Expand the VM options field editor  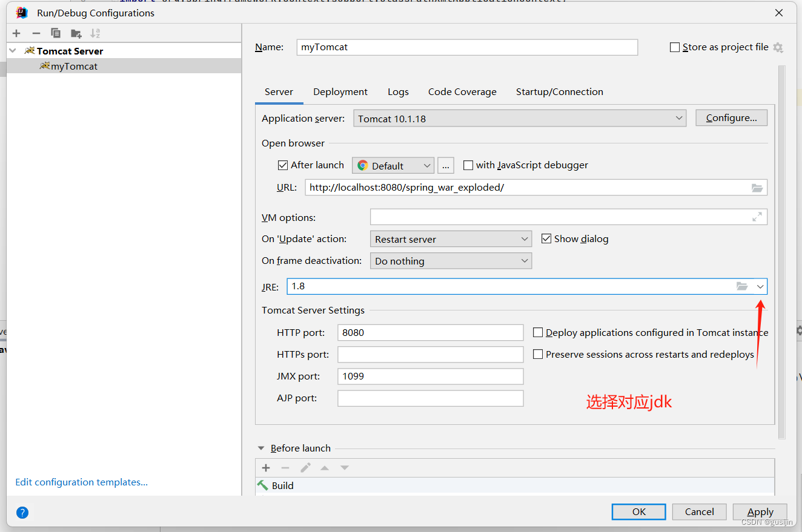(757, 217)
